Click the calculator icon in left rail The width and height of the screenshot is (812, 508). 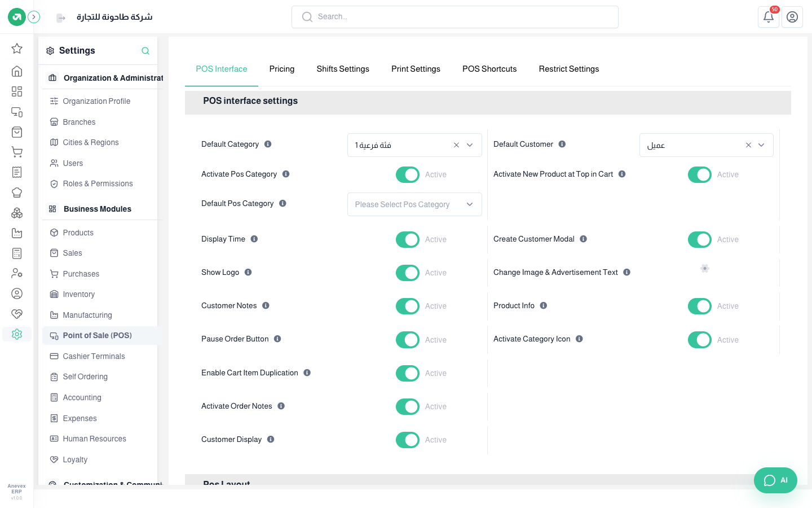click(17, 253)
